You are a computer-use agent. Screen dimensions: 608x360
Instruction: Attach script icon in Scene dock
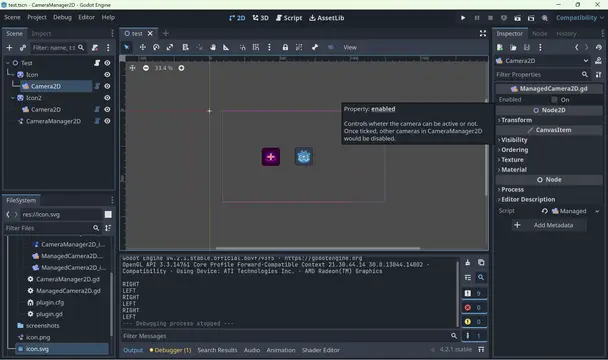pos(95,48)
